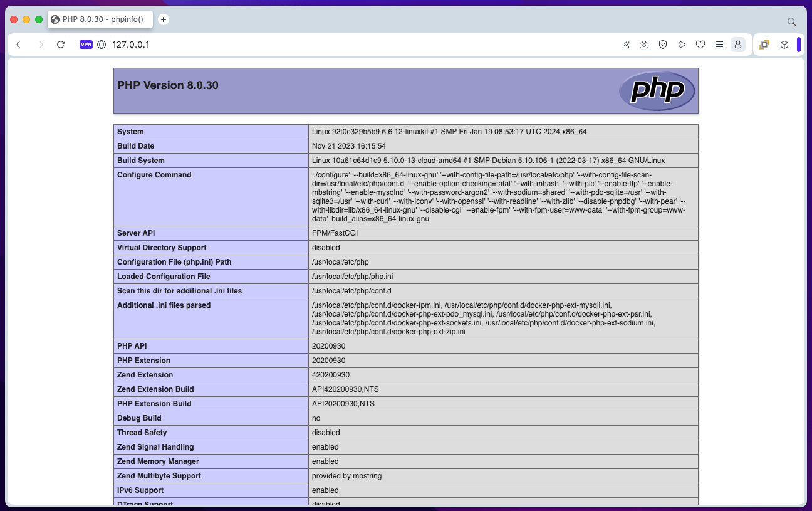Click the send arrow icon in toolbar
This screenshot has width=812, height=511.
(682, 45)
